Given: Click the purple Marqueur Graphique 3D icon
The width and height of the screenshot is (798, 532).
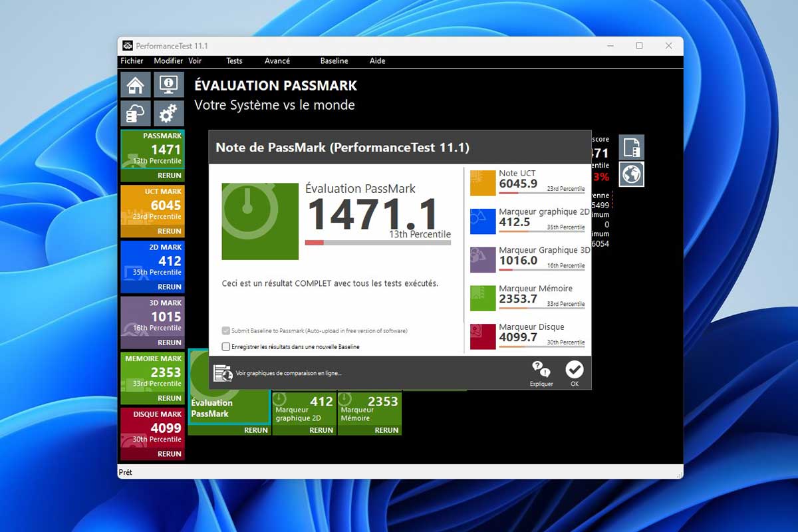Looking at the screenshot, I should pyautogui.click(x=483, y=260).
